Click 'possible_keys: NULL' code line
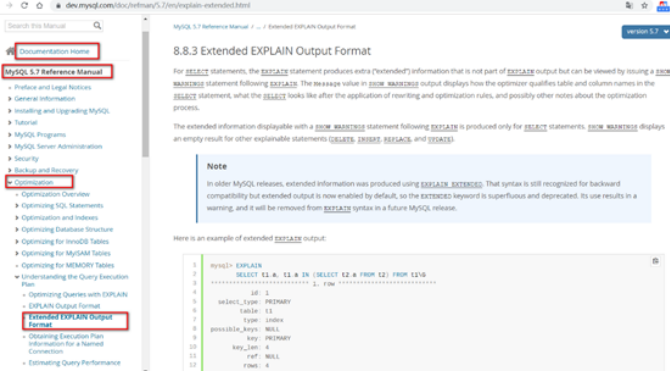Screen dimensions: 670x371 pyautogui.click(x=244, y=329)
